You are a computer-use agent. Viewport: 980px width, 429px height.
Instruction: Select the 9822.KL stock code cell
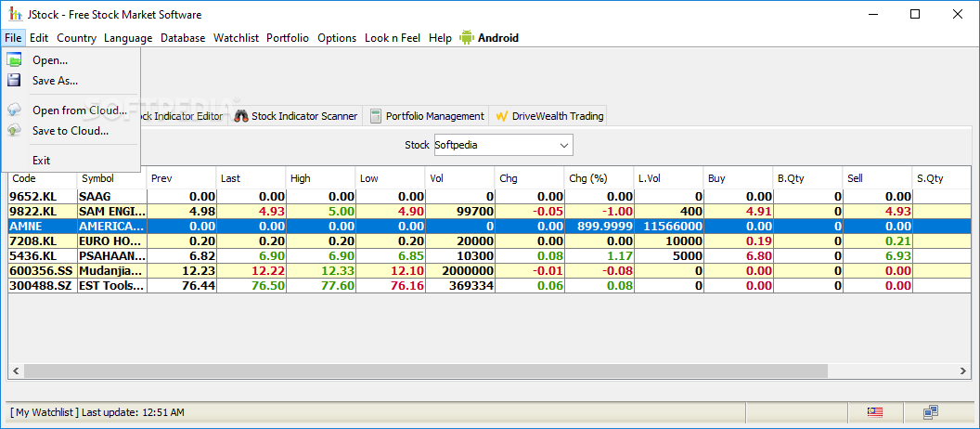[x=43, y=211]
